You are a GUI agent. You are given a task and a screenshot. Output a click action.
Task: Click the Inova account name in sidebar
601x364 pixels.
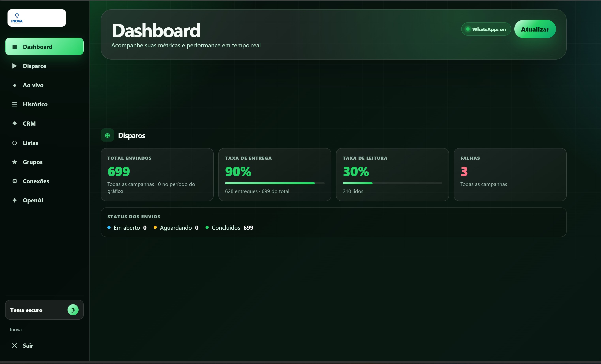pyautogui.click(x=16, y=329)
